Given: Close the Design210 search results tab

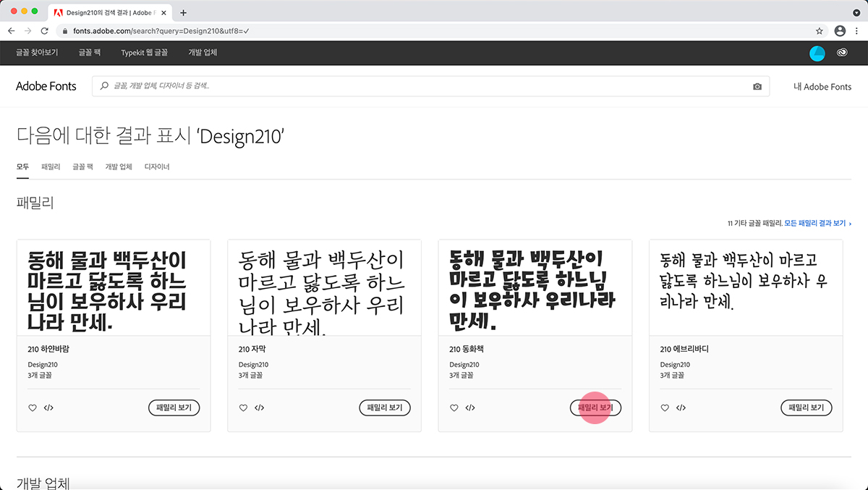Looking at the screenshot, I should coord(166,12).
